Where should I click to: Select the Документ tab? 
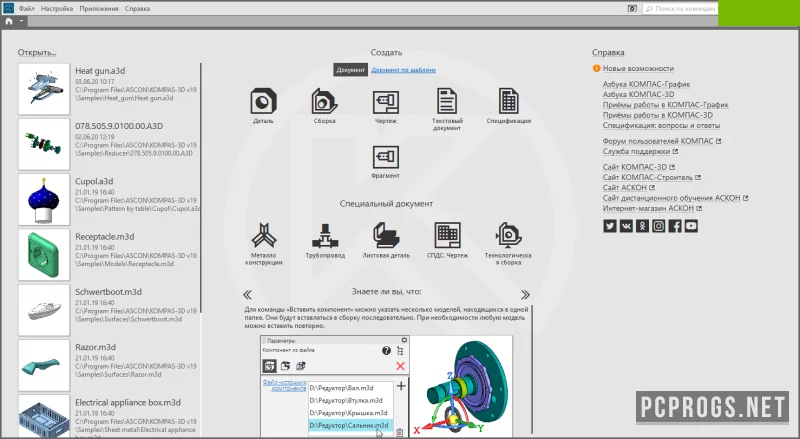(x=351, y=70)
